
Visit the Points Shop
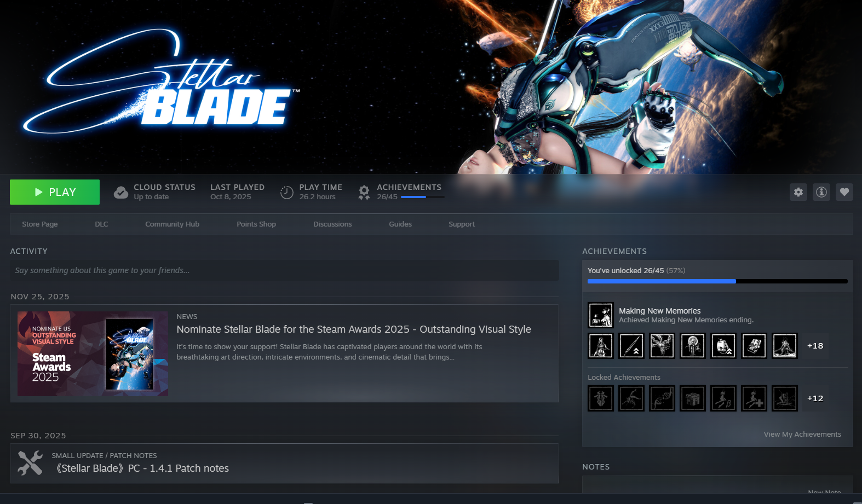tap(256, 224)
